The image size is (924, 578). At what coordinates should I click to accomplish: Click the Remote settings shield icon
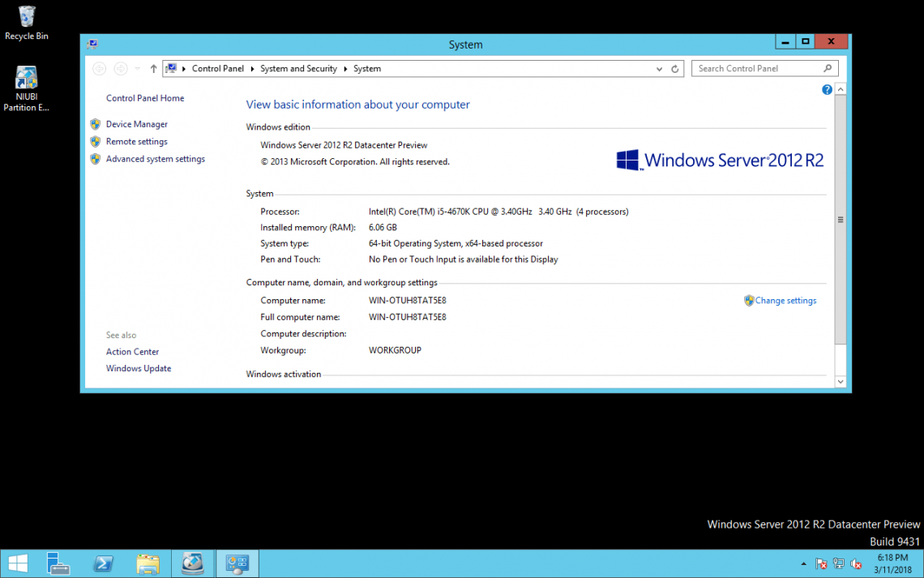click(96, 141)
